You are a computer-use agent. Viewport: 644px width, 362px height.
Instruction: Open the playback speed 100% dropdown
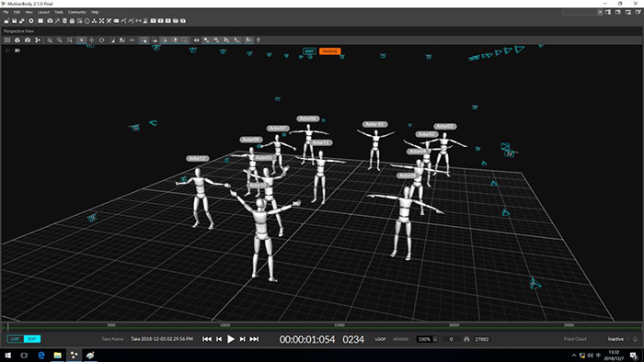click(x=427, y=339)
